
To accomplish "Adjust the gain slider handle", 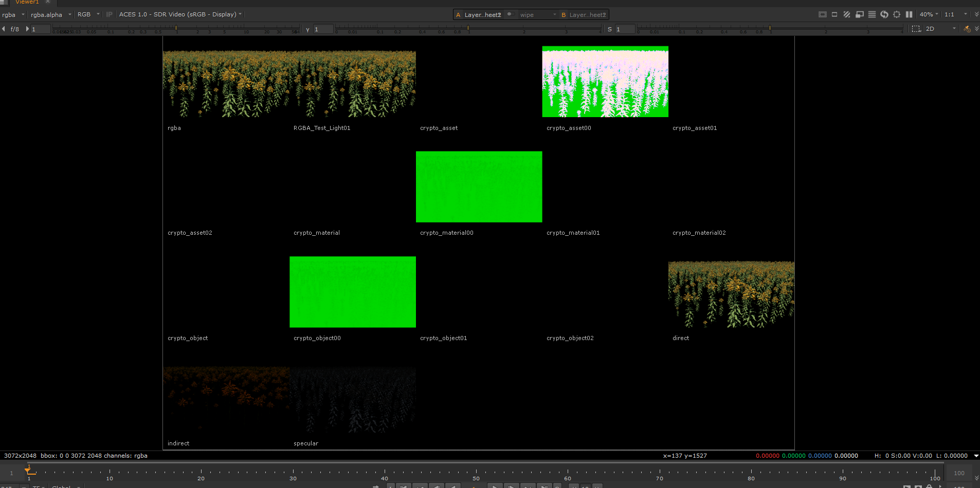I will pyautogui.click(x=176, y=28).
